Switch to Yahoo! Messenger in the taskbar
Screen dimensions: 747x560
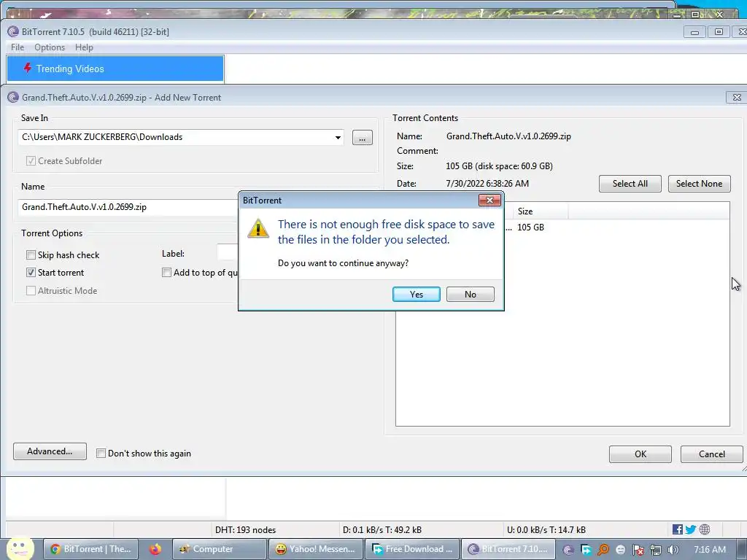tap(315, 549)
